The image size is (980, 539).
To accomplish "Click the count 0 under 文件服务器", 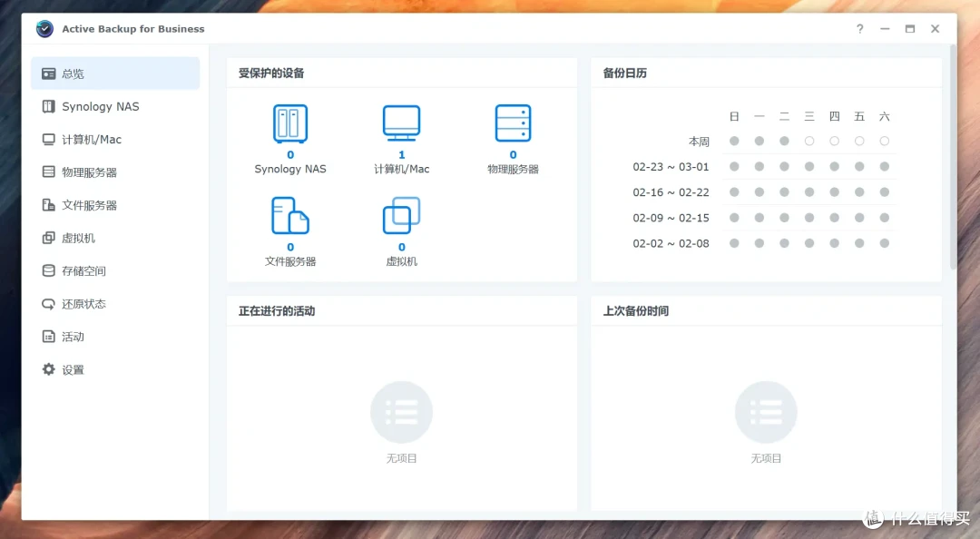I will click(290, 247).
